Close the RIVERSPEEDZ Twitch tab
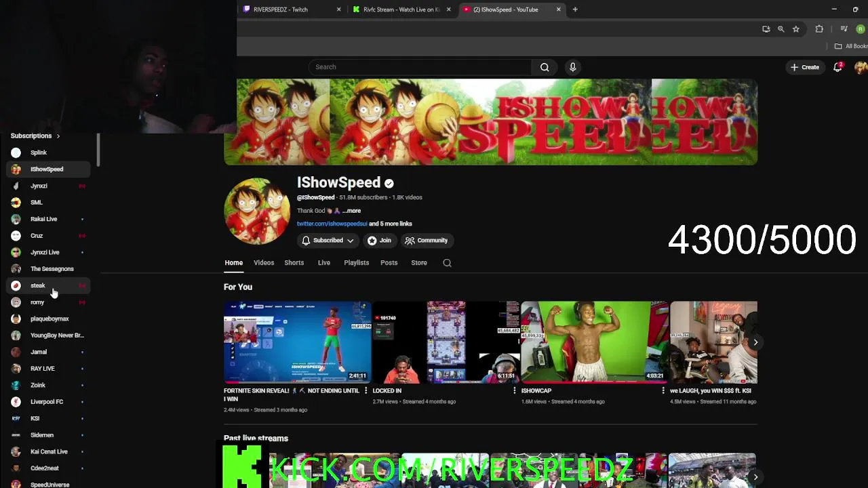Screen dimensions: 868x488 point(339,9)
